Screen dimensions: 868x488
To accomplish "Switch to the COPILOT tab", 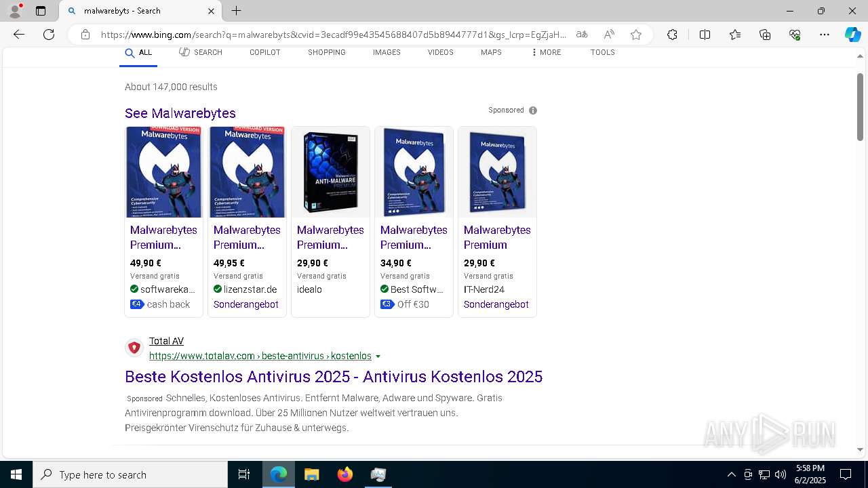I will click(x=264, y=52).
